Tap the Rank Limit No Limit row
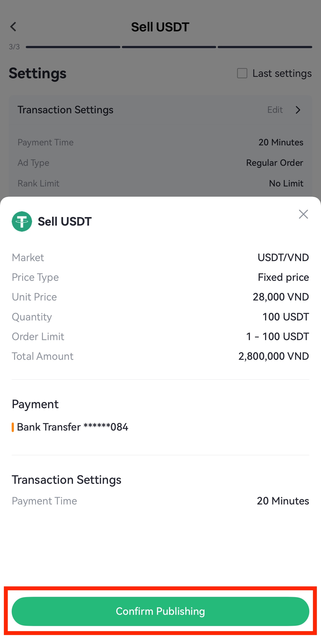 (160, 183)
